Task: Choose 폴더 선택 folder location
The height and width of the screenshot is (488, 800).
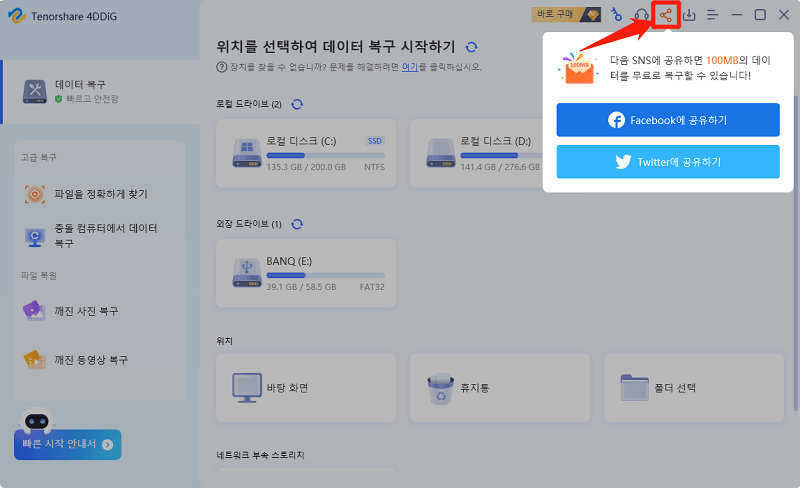Action: click(694, 388)
